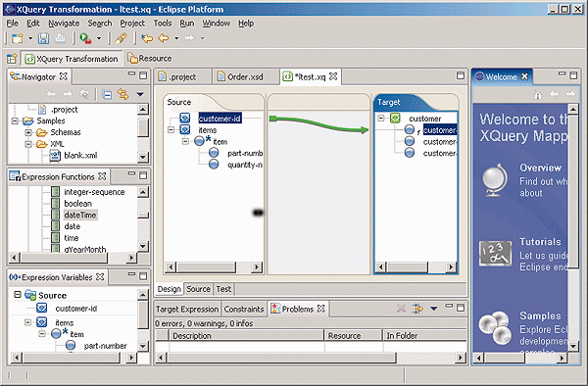Collapse the Samples folder in Navigator

pyautogui.click(x=15, y=121)
